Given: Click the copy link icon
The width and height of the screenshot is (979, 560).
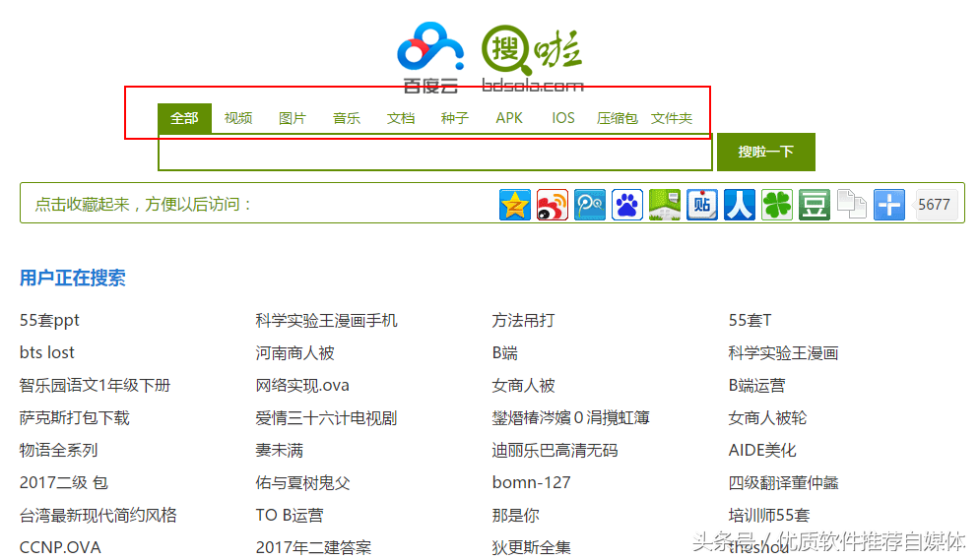Looking at the screenshot, I should (852, 205).
